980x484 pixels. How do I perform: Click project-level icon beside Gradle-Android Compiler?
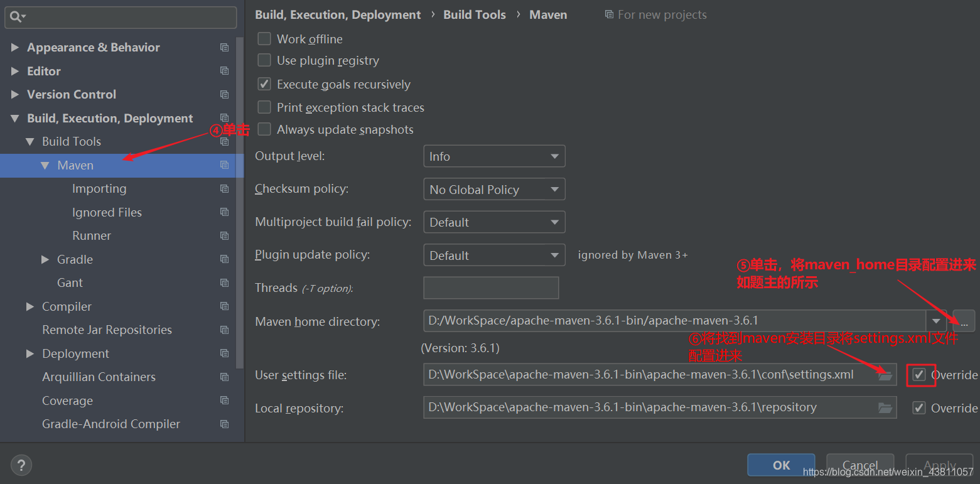pyautogui.click(x=224, y=424)
